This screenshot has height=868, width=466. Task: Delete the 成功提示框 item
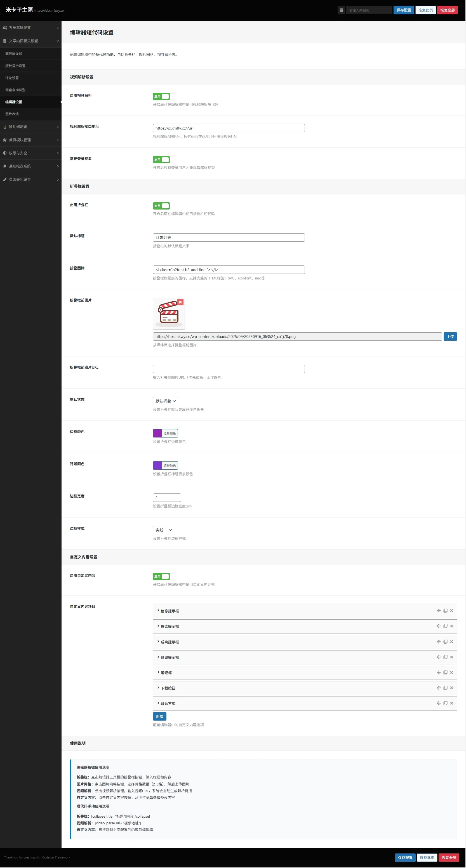click(x=451, y=642)
